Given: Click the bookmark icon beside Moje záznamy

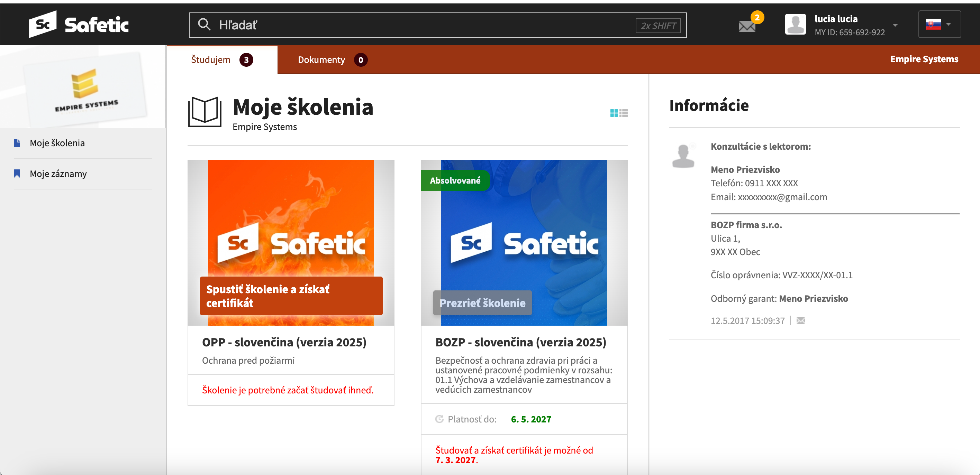Looking at the screenshot, I should 17,174.
